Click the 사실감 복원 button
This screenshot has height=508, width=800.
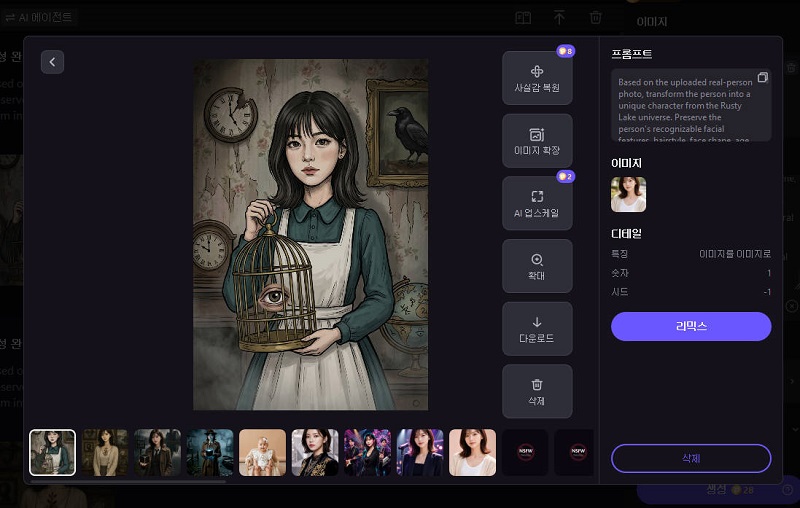(537, 78)
